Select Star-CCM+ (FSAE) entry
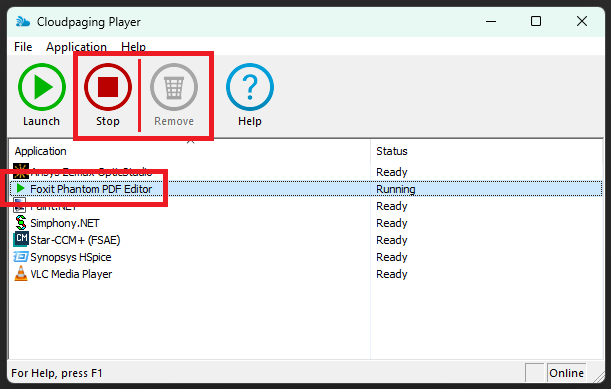This screenshot has width=611, height=389. pyautogui.click(x=75, y=240)
